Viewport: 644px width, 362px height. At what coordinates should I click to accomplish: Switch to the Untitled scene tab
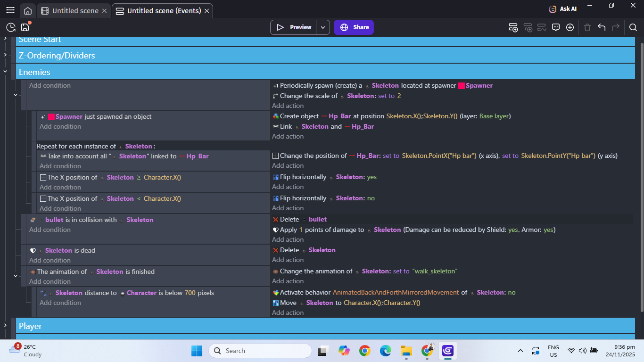[75, 11]
